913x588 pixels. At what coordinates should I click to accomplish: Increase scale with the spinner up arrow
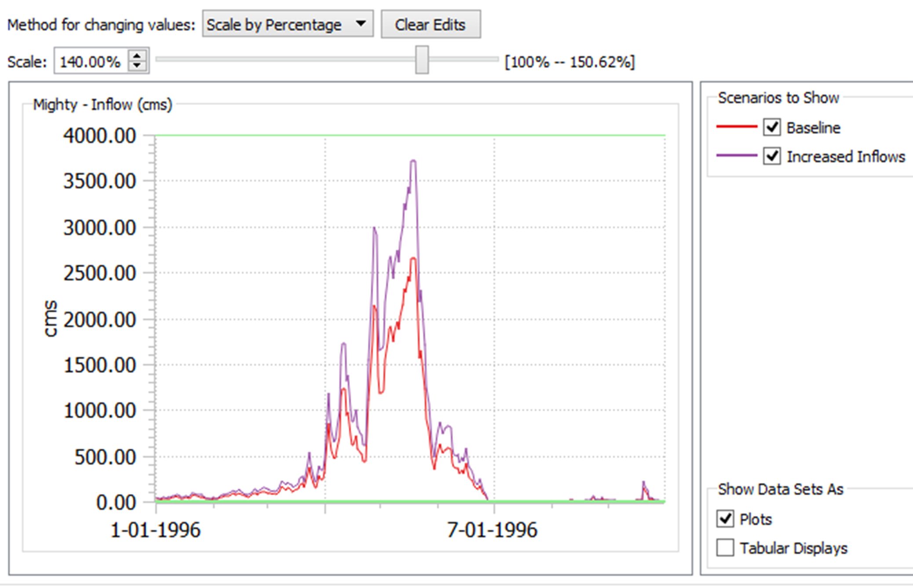coord(137,56)
